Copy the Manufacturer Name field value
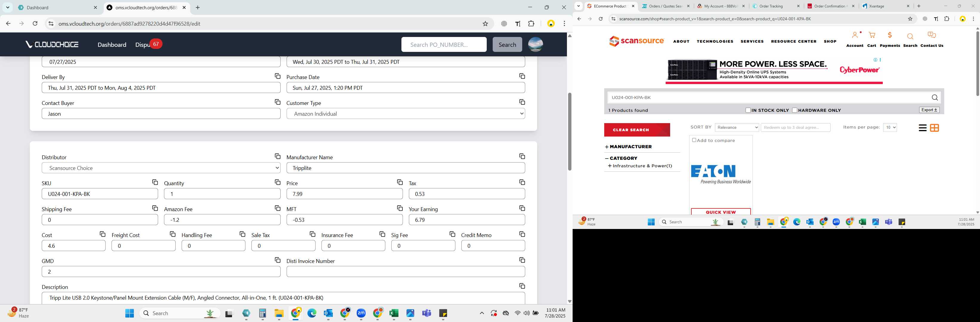The height and width of the screenshot is (322, 980). 522,156
